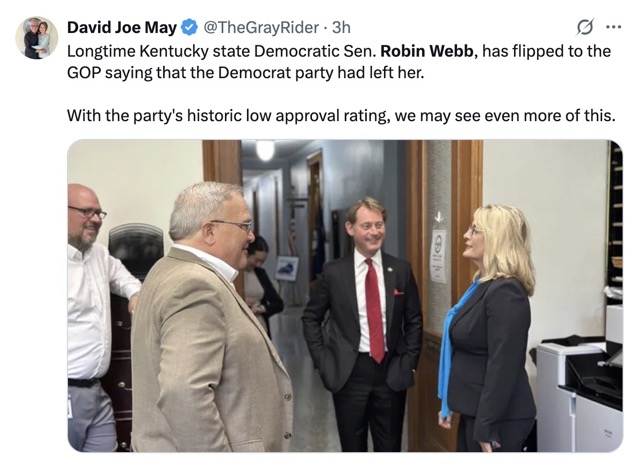Image resolution: width=640 pixels, height=468 pixels.
Task: Click the blue verified checkmark badge
Action: tap(189, 27)
